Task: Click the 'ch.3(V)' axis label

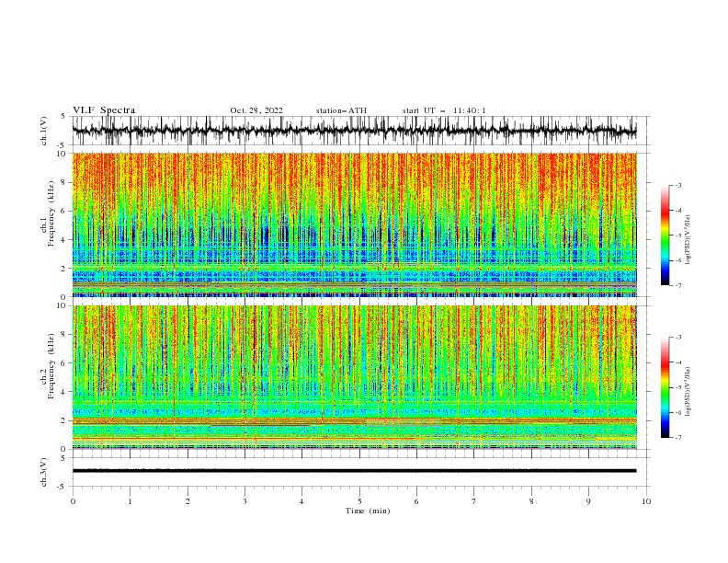Action: [x=44, y=473]
